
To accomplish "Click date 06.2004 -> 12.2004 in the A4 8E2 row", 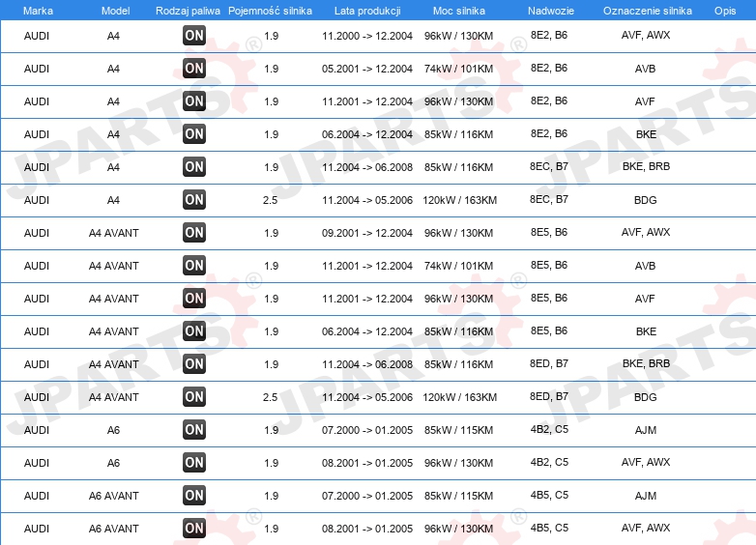I will [367, 134].
